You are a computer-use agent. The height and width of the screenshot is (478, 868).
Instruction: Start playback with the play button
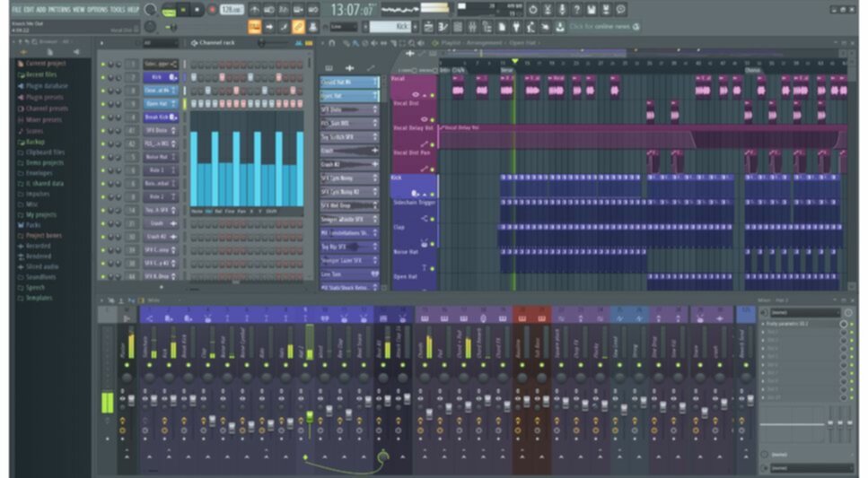[183, 10]
